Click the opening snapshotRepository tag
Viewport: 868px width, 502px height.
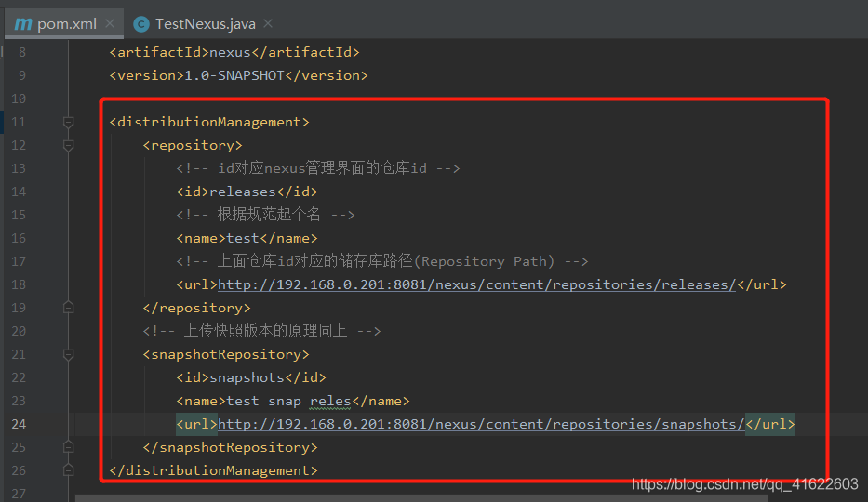(x=226, y=354)
